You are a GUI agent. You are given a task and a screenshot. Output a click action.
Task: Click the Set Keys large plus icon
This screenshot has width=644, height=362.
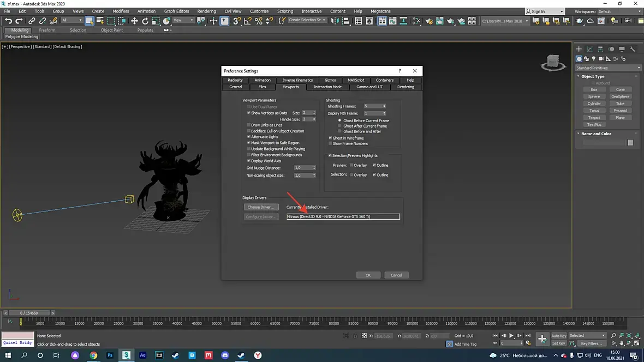click(542, 339)
